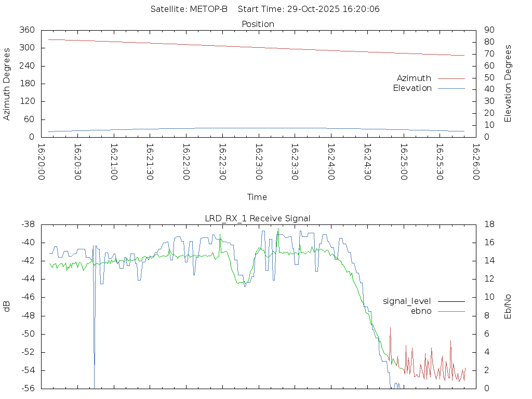Click the Position chart title
Viewport: 532px width, 399px height.
pos(258,24)
